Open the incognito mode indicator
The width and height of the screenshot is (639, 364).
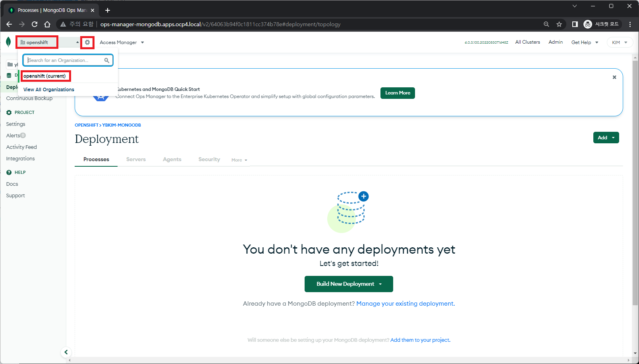click(601, 24)
